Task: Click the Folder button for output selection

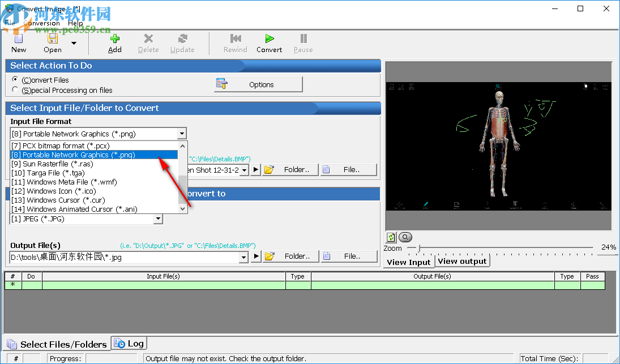Action: [x=290, y=256]
